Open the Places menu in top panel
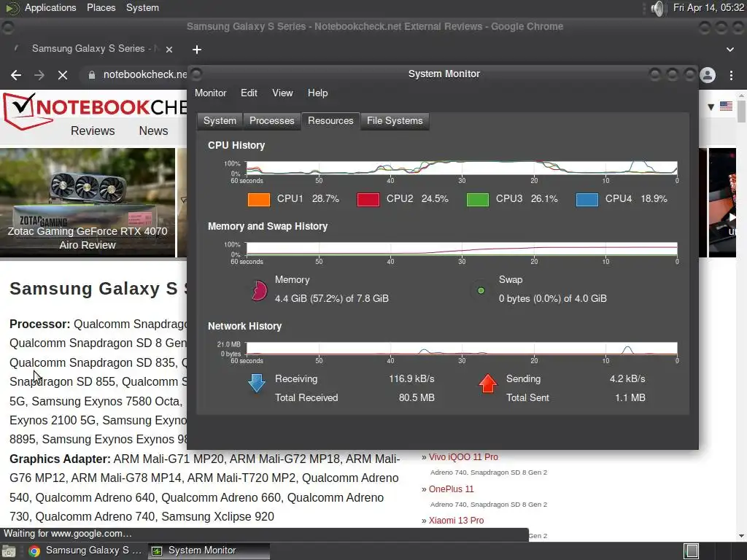Viewport: 747px width, 560px height. pyautogui.click(x=101, y=7)
